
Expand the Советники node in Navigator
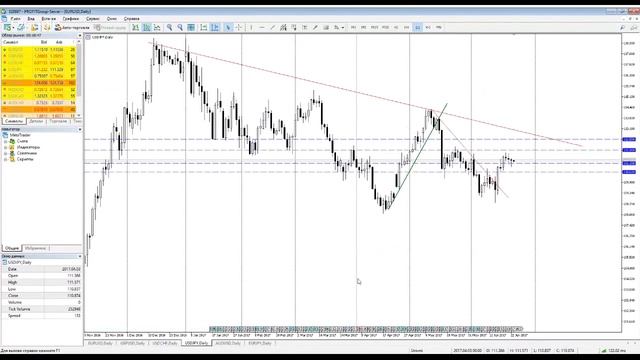coord(6,153)
